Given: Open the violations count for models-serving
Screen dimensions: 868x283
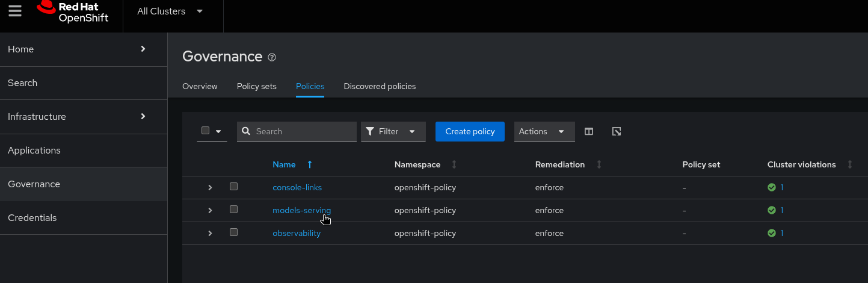Looking at the screenshot, I should pos(782,210).
